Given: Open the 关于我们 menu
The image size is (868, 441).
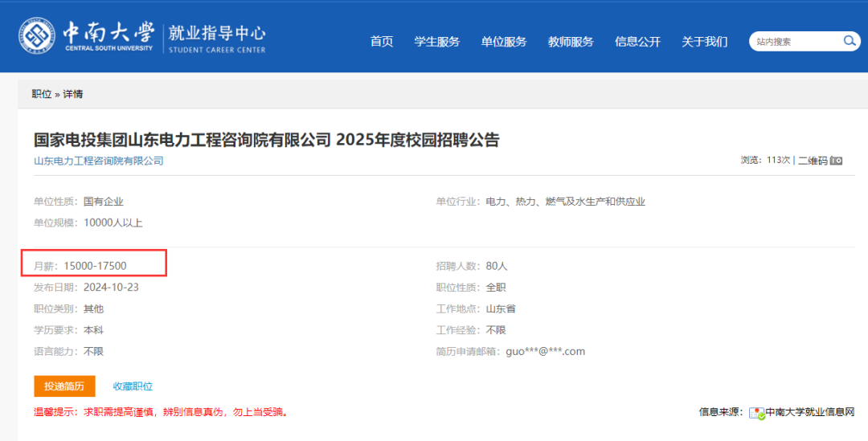Looking at the screenshot, I should (705, 42).
